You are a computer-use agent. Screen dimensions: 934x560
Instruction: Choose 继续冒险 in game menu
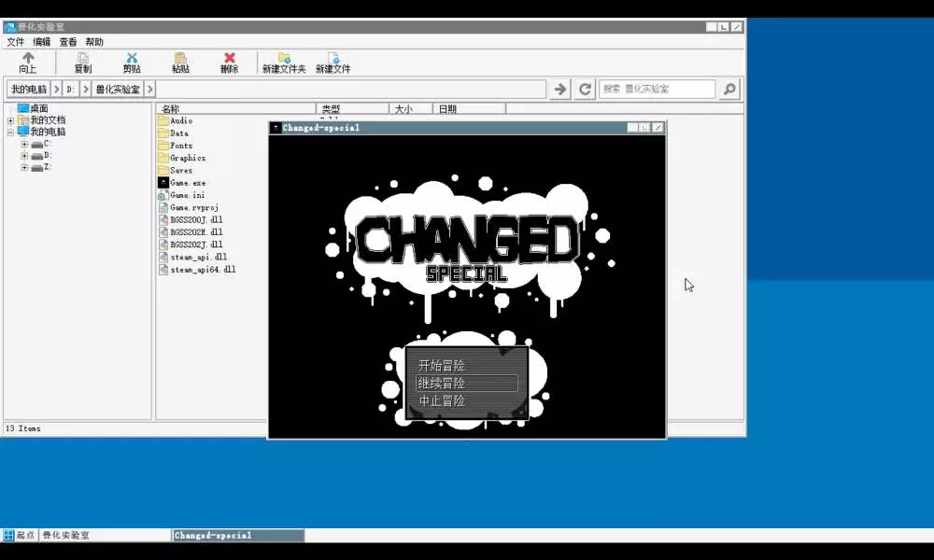pyautogui.click(x=466, y=384)
